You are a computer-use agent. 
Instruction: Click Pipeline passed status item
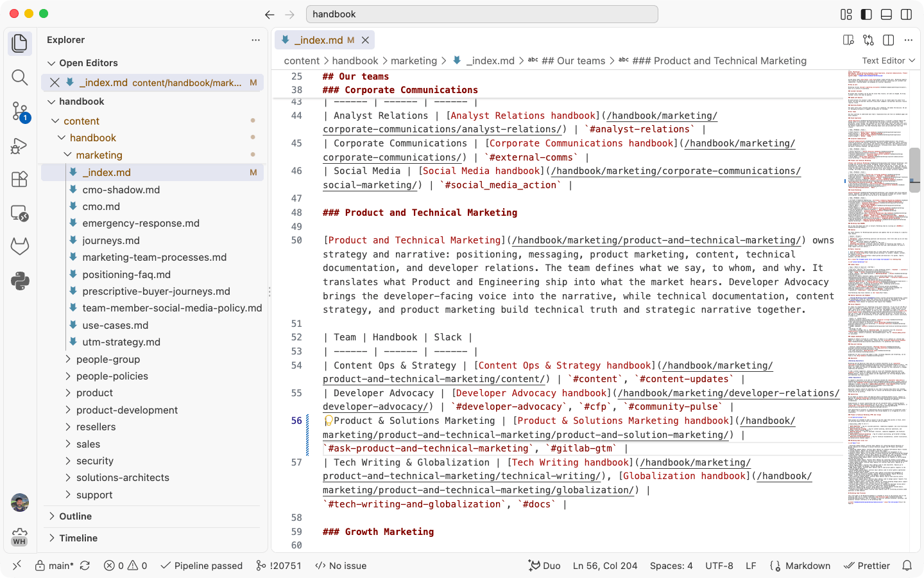click(x=201, y=566)
